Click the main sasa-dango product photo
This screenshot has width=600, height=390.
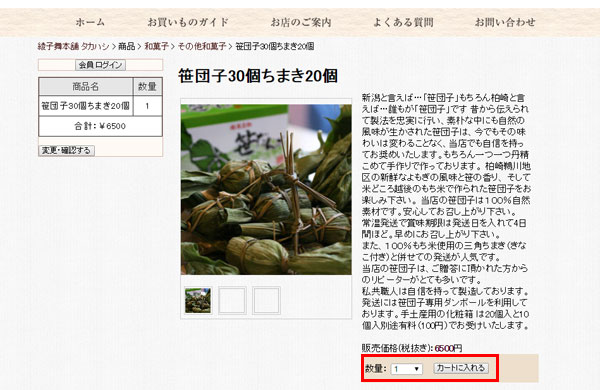pos(266,189)
